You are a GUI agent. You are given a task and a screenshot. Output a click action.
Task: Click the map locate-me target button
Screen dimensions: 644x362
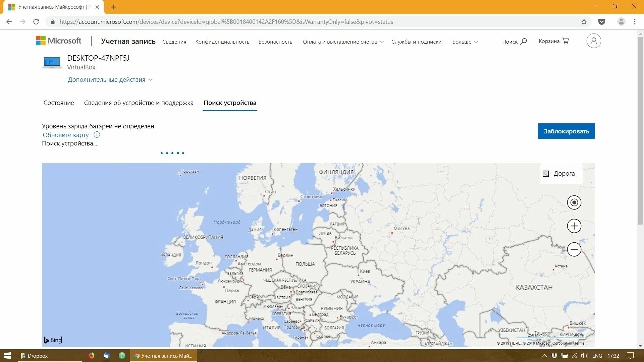[x=574, y=202]
